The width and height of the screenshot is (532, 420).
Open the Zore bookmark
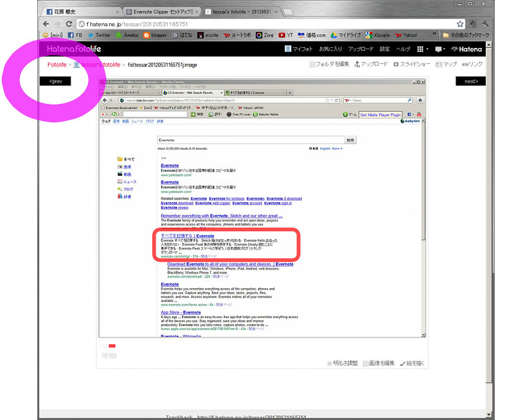click(x=265, y=35)
